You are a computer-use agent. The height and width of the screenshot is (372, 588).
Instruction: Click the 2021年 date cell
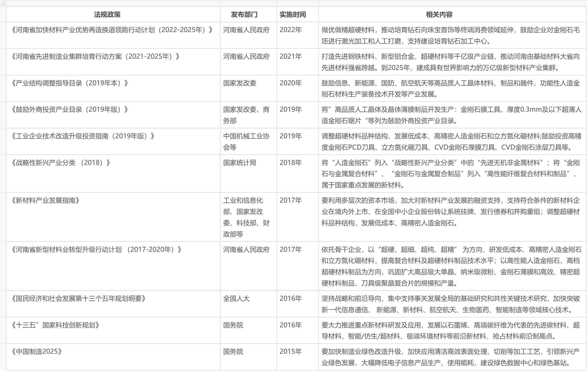(298, 62)
